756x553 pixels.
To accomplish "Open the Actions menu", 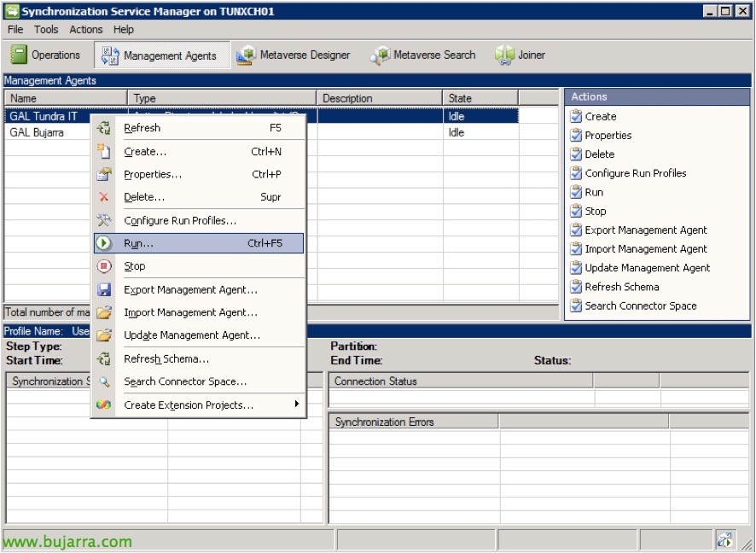I will coord(86,29).
